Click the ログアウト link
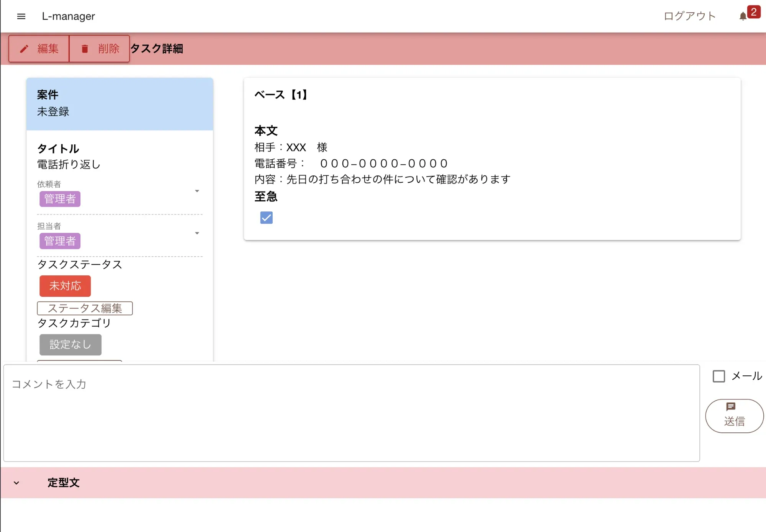Screen dimensions: 766x532 coord(689,16)
